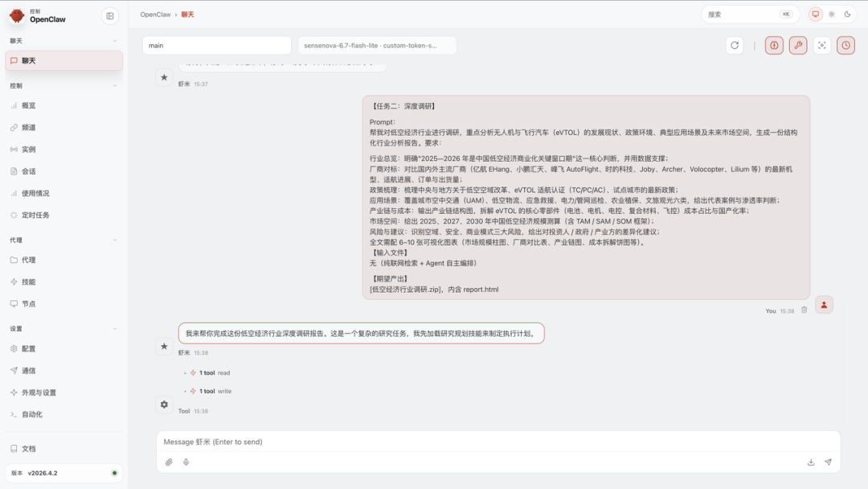Open the 实例 instances page
This screenshot has height=489, width=868.
click(64, 150)
